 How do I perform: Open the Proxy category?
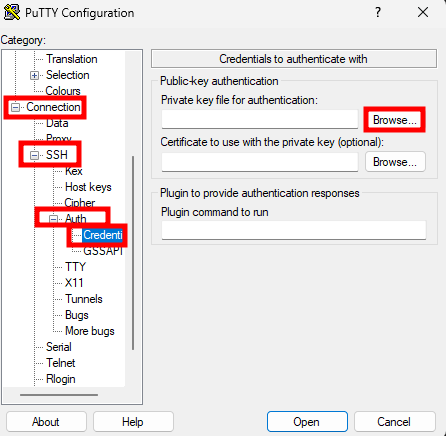[59, 138]
